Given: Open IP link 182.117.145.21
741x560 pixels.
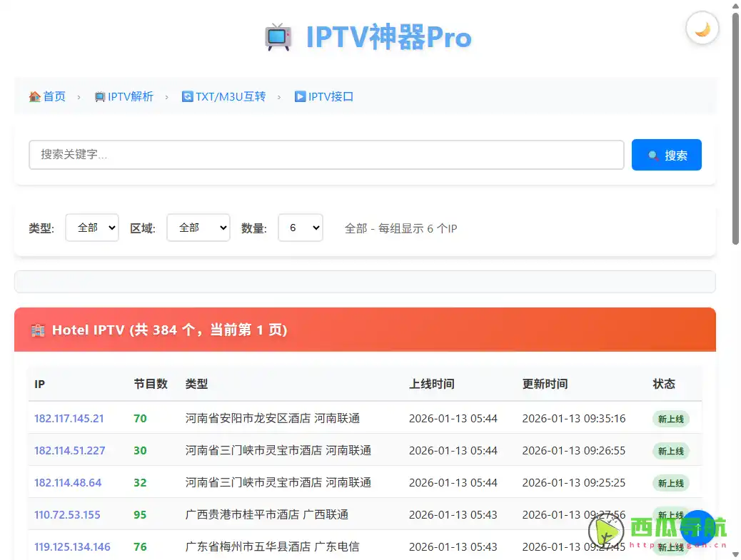Looking at the screenshot, I should coord(69,419).
